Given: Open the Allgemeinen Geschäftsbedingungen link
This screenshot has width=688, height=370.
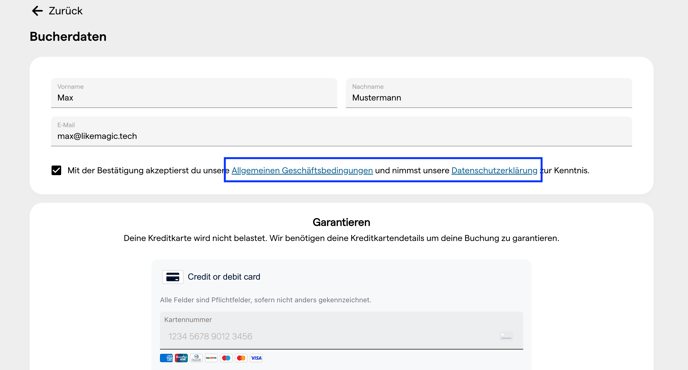Looking at the screenshot, I should tap(302, 170).
